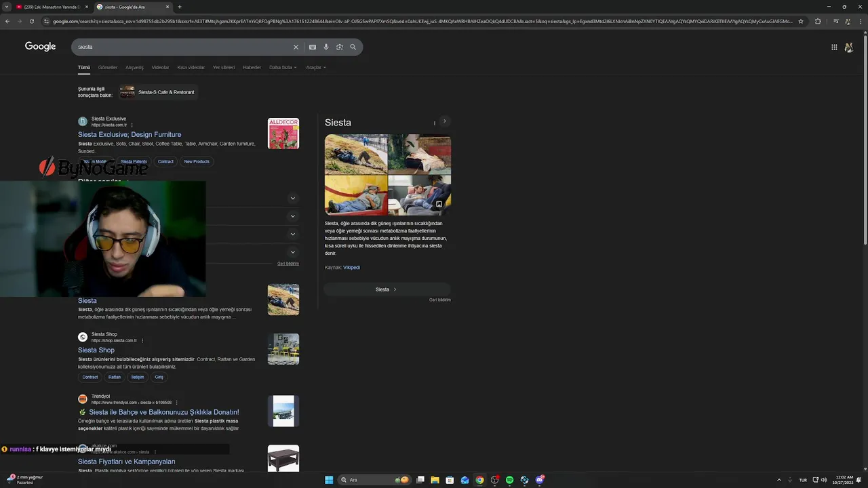
Task: Clear the siesta search query
Action: pos(296,47)
